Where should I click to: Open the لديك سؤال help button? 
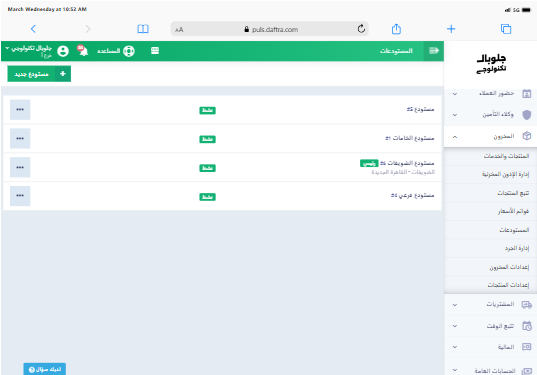(45, 369)
